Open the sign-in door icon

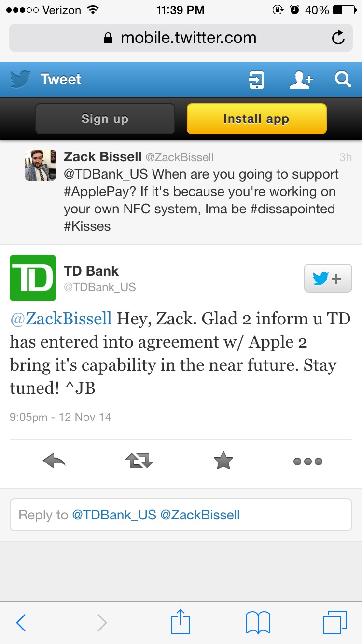256,80
